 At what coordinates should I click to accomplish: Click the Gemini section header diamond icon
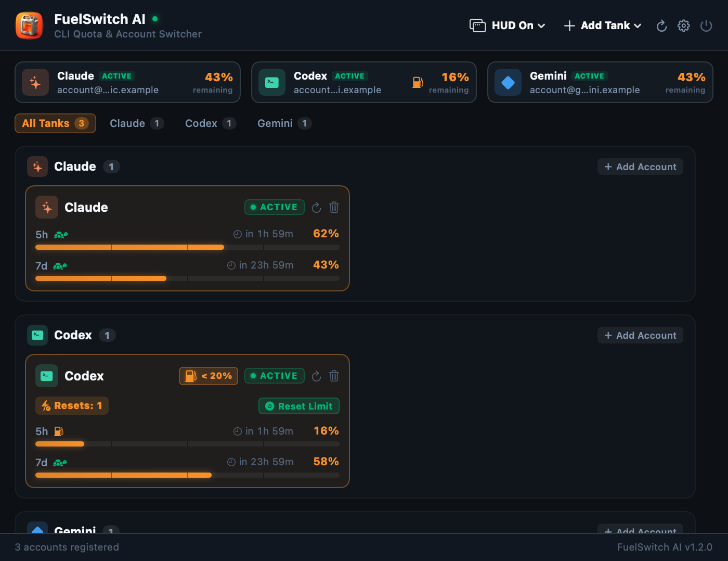click(37, 527)
